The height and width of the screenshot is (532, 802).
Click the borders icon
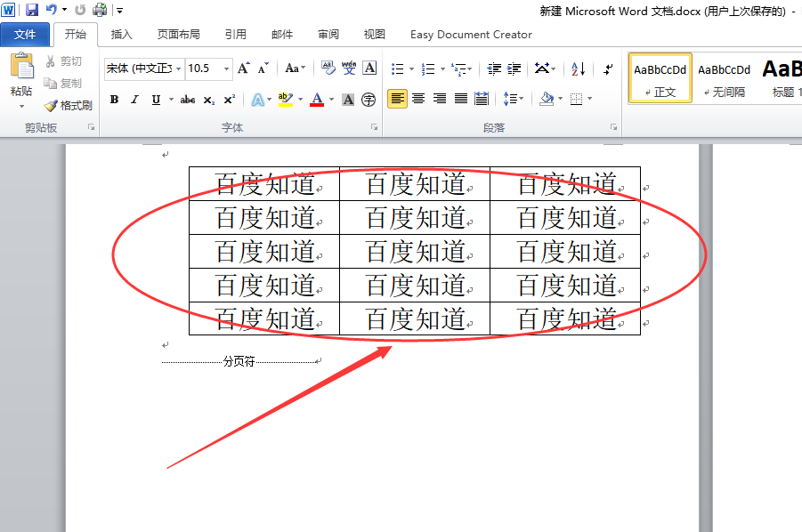[x=577, y=99]
